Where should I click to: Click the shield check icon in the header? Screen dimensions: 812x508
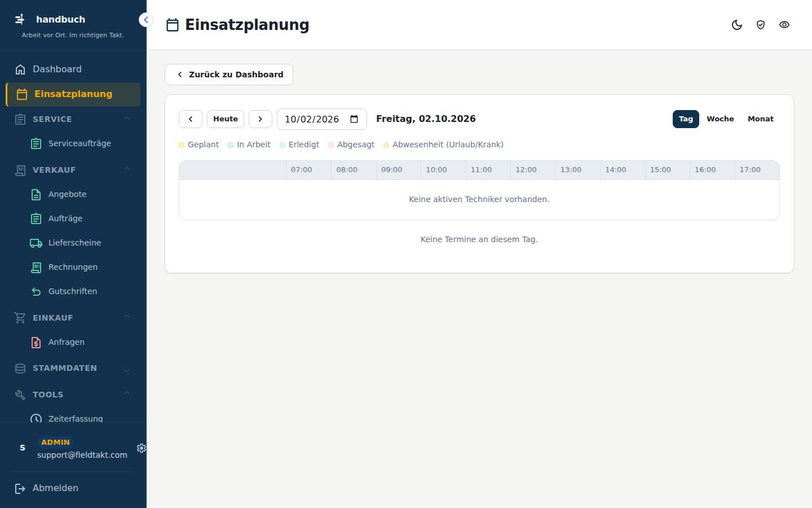(761, 25)
